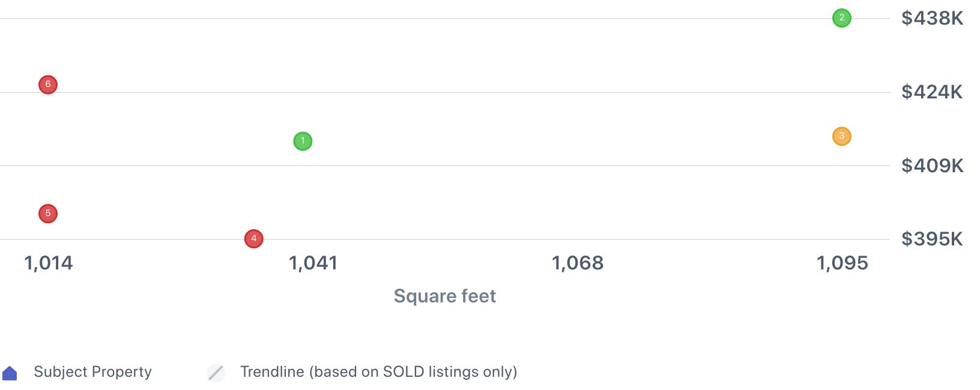Click the Square feet axis title

click(x=444, y=296)
